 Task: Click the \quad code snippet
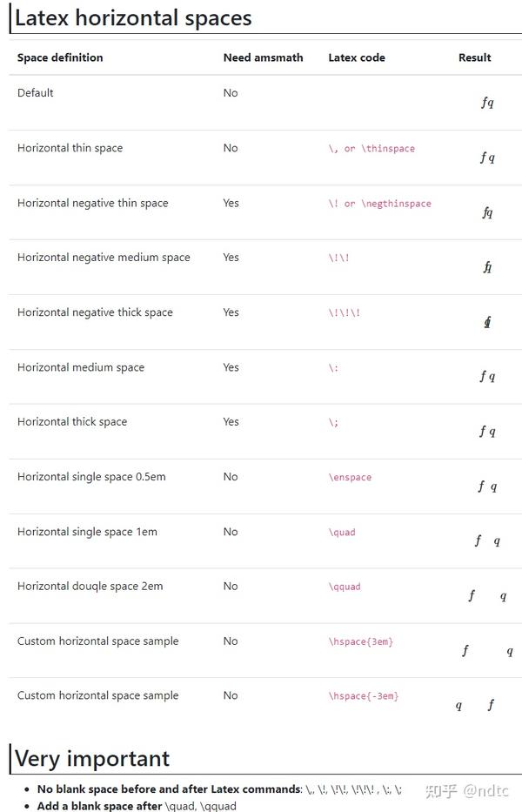(x=342, y=532)
